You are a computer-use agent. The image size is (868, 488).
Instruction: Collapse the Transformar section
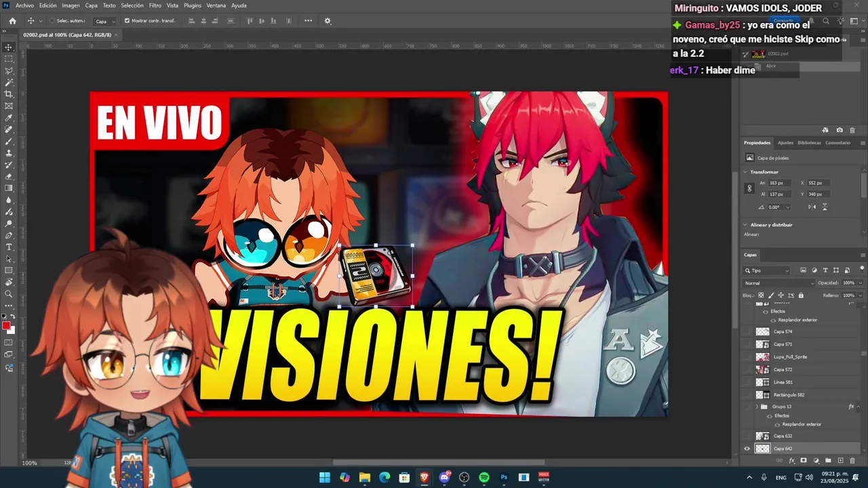click(x=746, y=172)
